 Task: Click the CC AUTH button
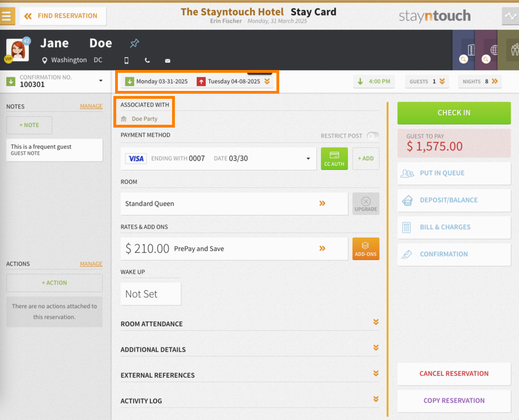[x=335, y=159]
